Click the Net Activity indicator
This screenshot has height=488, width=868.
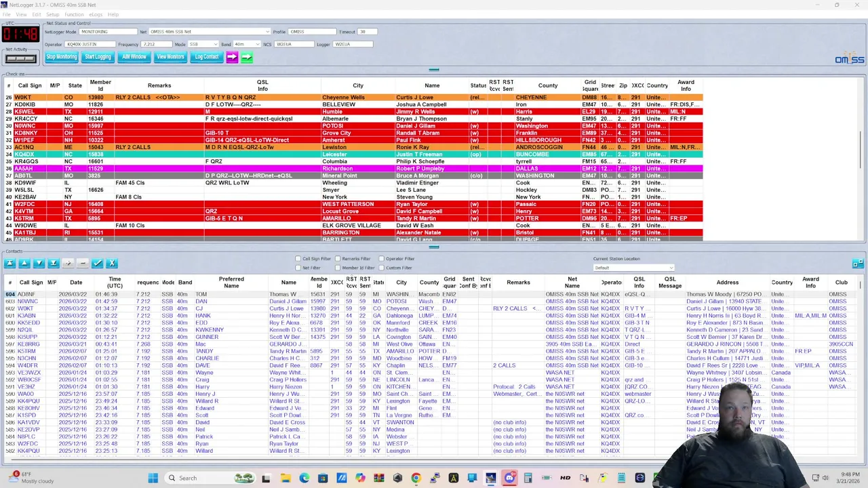pos(20,58)
